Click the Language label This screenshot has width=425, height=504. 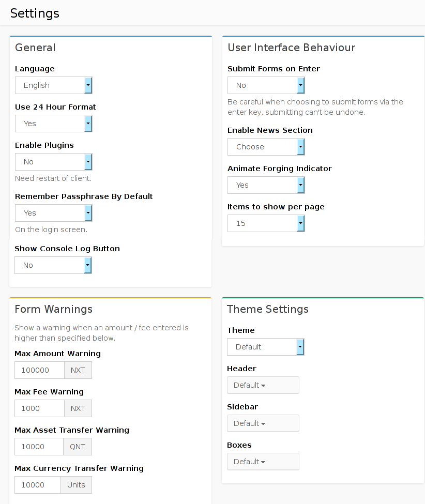(x=35, y=69)
